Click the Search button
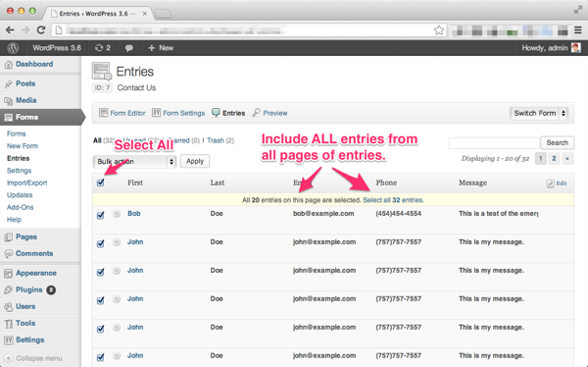The height and width of the screenshot is (367, 588). 557,142
